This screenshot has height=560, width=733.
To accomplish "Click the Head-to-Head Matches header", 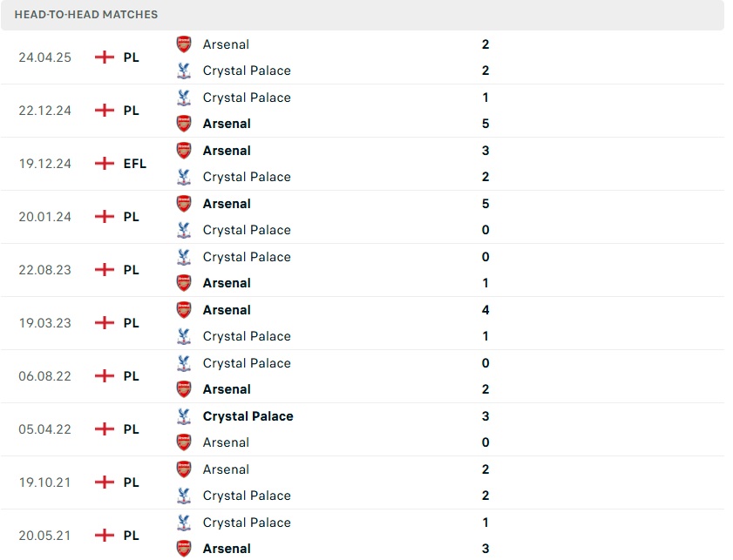I will (86, 15).
